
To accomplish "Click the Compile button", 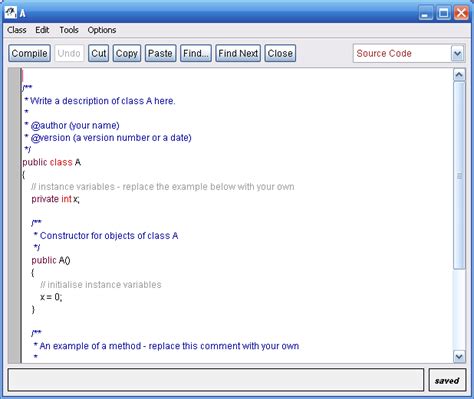I will (30, 53).
